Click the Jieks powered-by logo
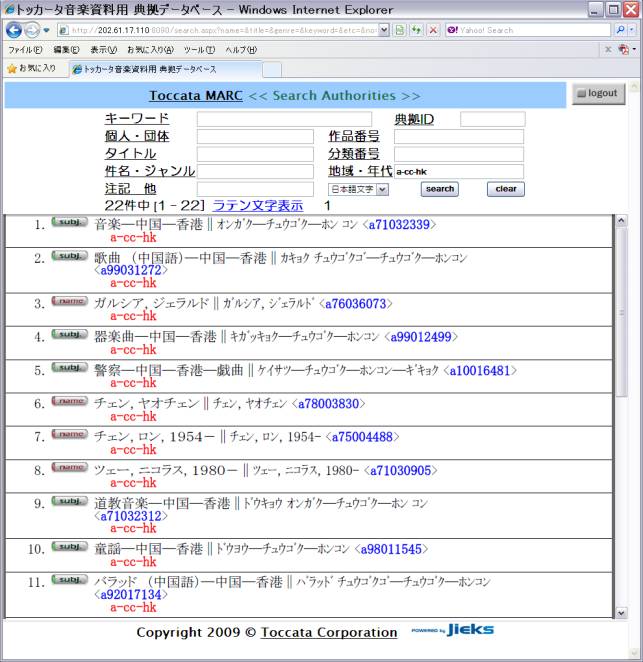The image size is (643, 662). 453,630
